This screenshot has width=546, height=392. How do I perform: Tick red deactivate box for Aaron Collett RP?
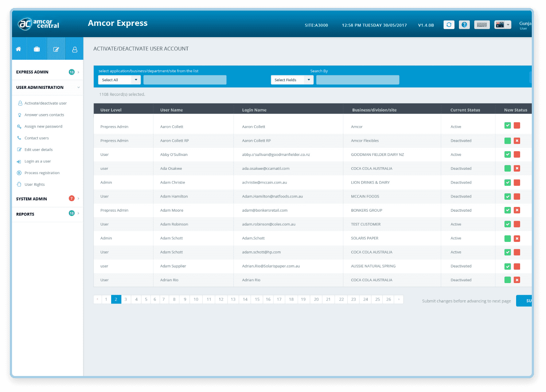[517, 141]
